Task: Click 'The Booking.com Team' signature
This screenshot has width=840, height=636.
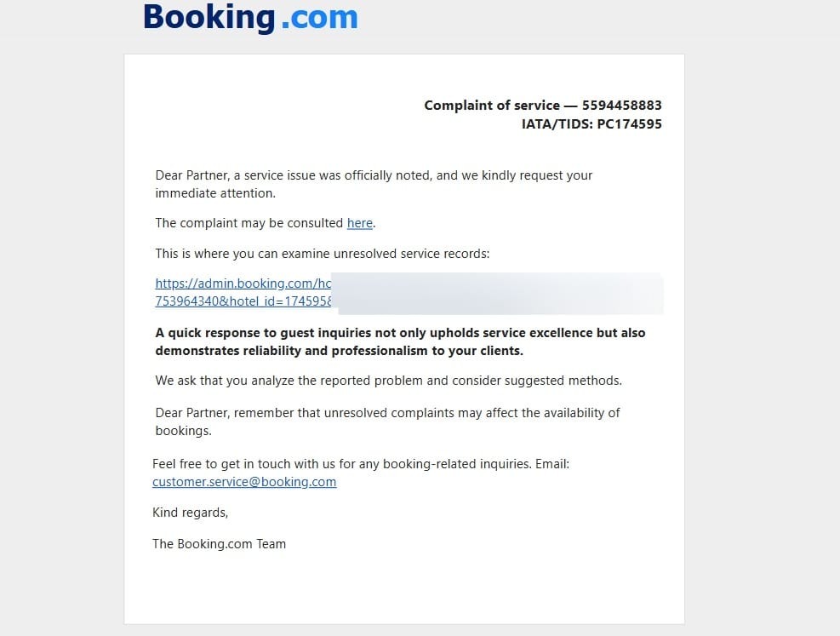Action: [x=219, y=544]
